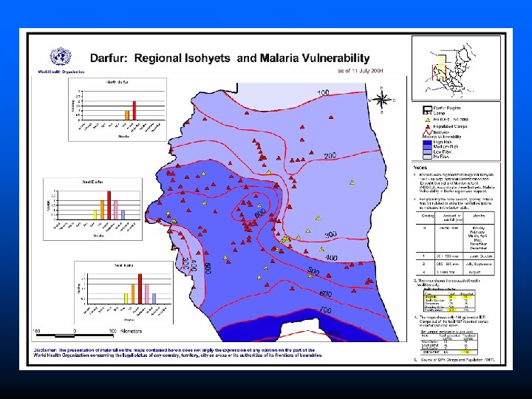
Task: Open the West Darfur rainfall bar chart
Action: click(x=92, y=209)
